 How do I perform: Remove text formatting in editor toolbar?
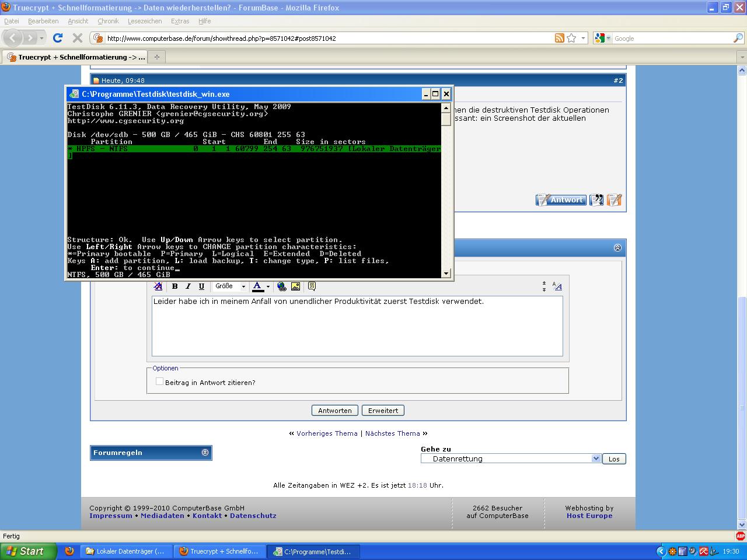(x=158, y=286)
